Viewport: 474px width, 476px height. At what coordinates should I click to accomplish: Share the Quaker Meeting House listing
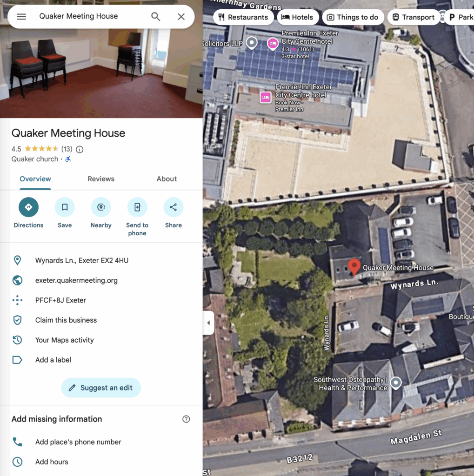pyautogui.click(x=173, y=207)
